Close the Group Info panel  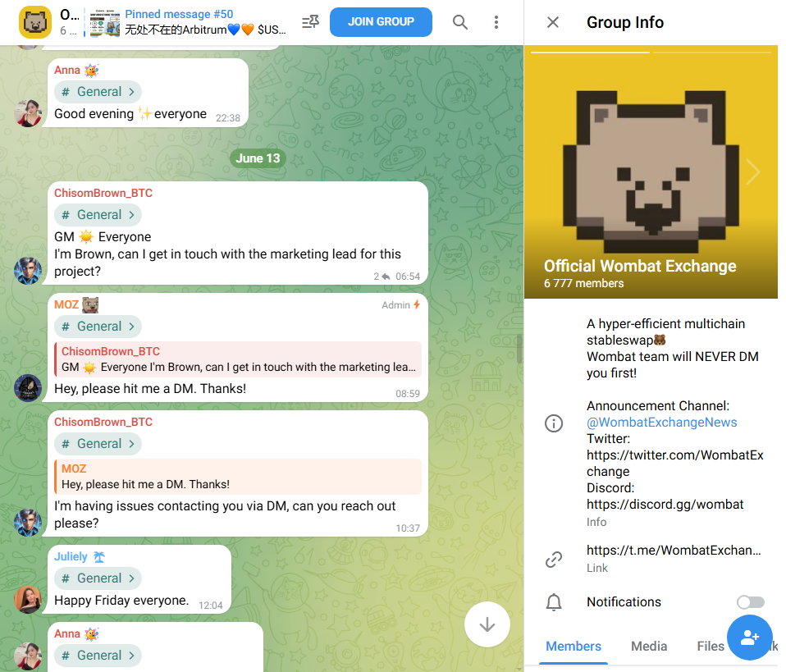(x=553, y=22)
